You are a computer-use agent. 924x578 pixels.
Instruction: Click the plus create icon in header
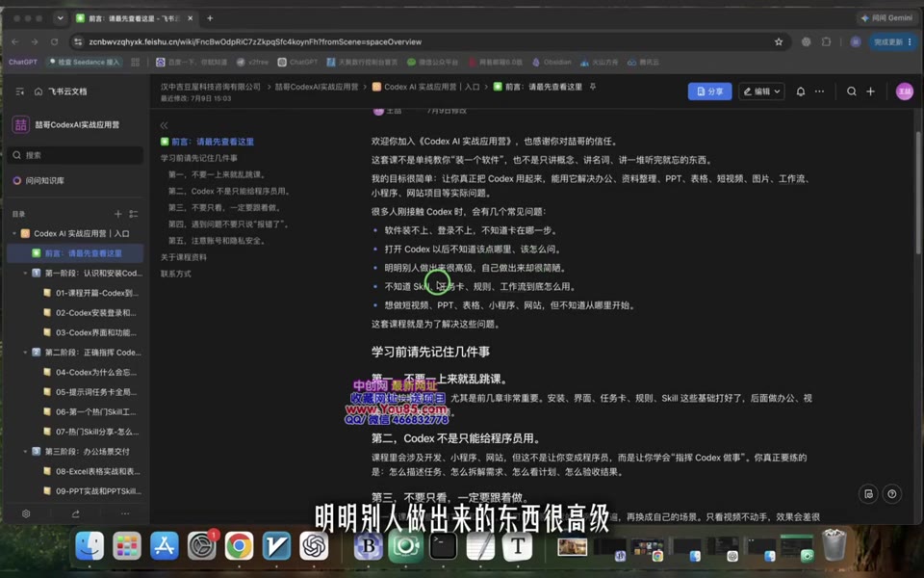point(870,92)
